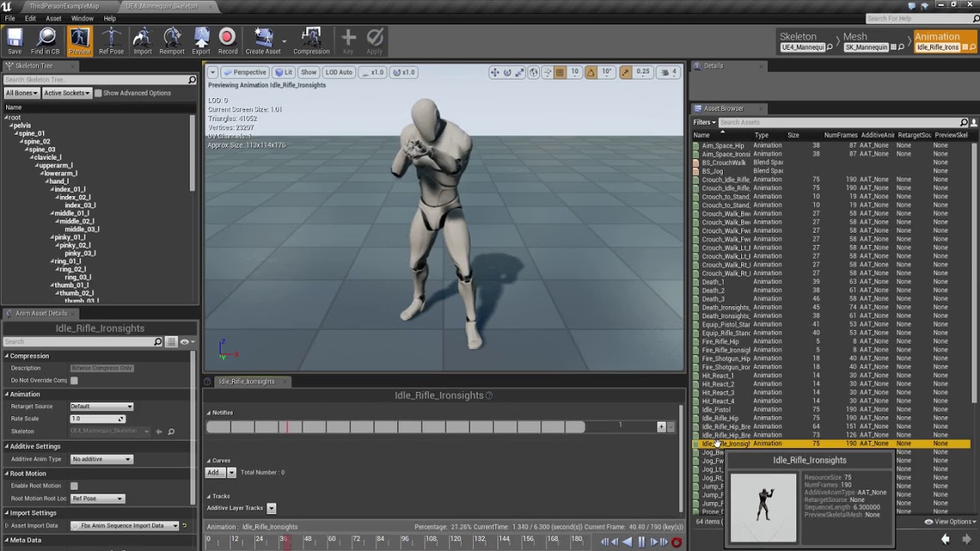Open the Edit menu
Image resolution: width=980 pixels, height=551 pixels.
click(x=31, y=18)
